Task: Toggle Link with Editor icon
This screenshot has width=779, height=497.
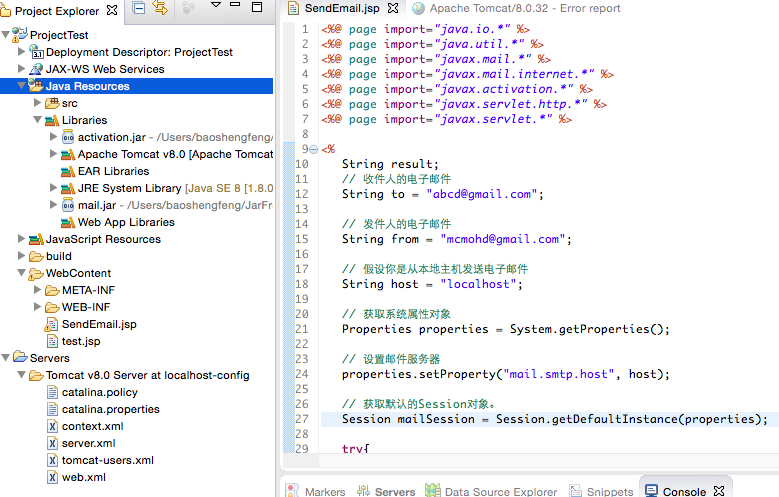Action: (160, 8)
